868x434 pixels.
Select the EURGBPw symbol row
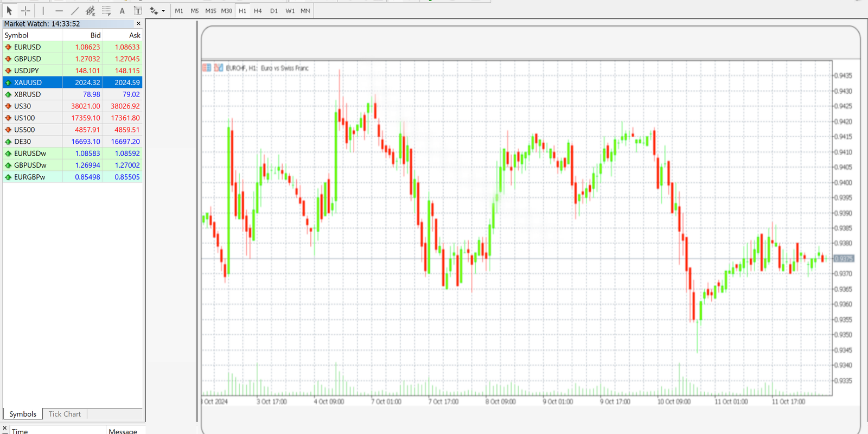pos(73,177)
